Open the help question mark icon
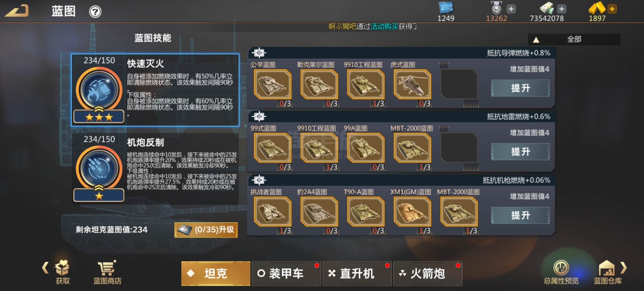The image size is (644, 291). (x=95, y=12)
